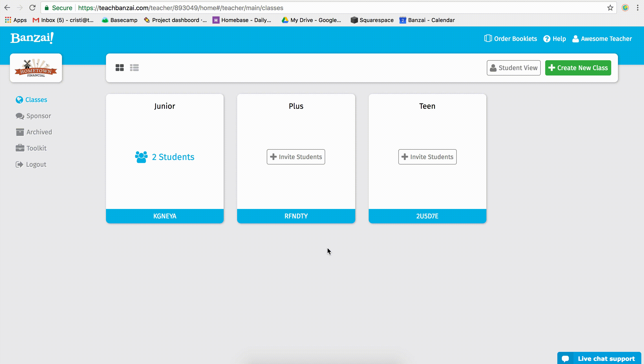The width and height of the screenshot is (644, 364).
Task: Open the Plus class card title
Action: 296,106
